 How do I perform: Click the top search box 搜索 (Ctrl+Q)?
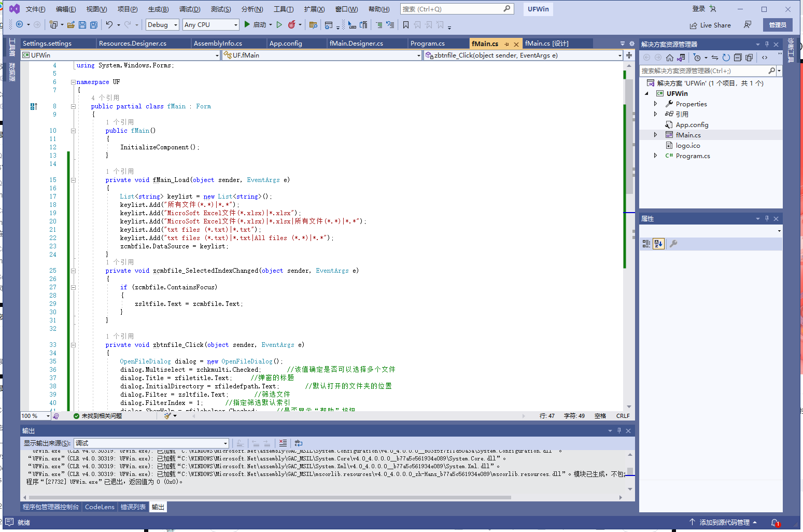click(457, 9)
